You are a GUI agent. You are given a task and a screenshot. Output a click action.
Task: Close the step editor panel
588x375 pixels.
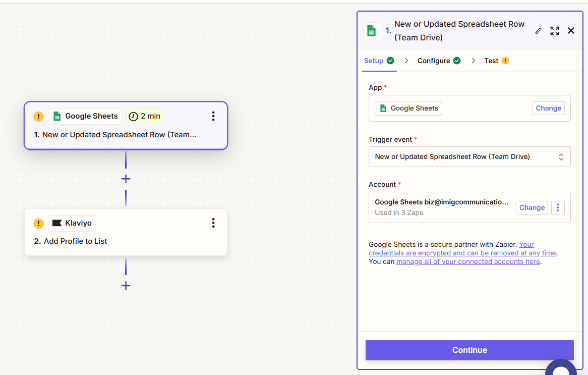pos(571,31)
